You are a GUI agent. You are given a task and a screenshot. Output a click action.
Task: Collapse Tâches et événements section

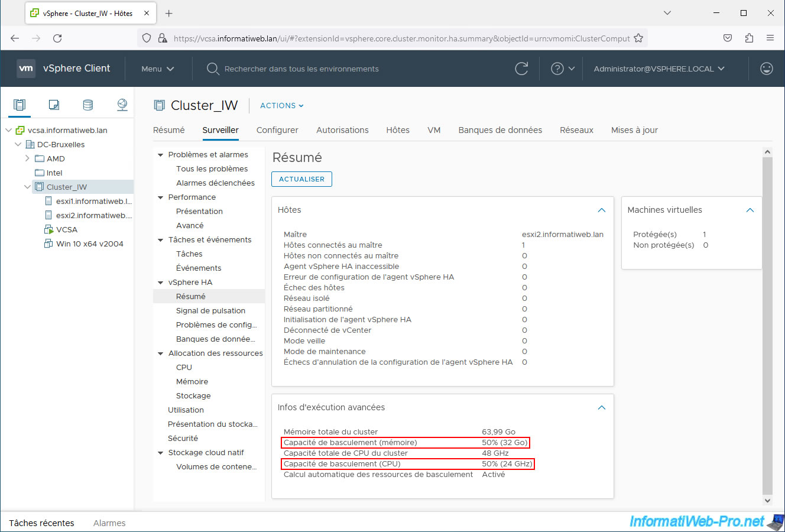[160, 240]
